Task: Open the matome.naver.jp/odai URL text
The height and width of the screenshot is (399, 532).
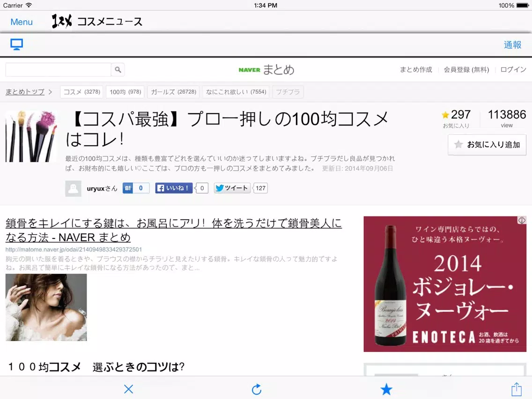Action: (74, 249)
